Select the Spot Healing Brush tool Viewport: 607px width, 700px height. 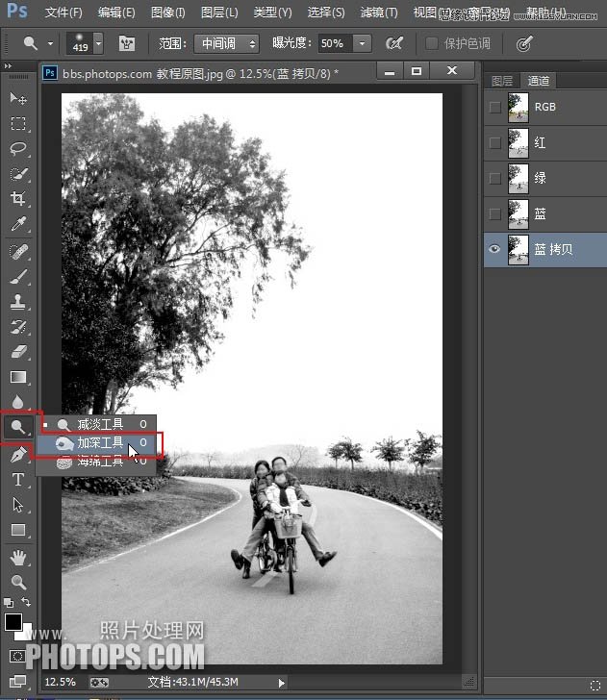[x=18, y=252]
